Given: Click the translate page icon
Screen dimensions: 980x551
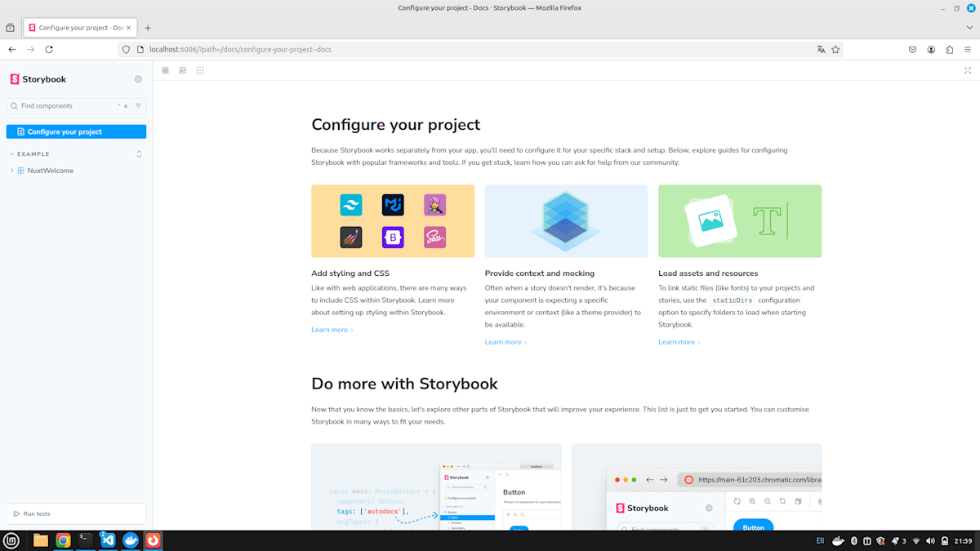Looking at the screenshot, I should 821,50.
